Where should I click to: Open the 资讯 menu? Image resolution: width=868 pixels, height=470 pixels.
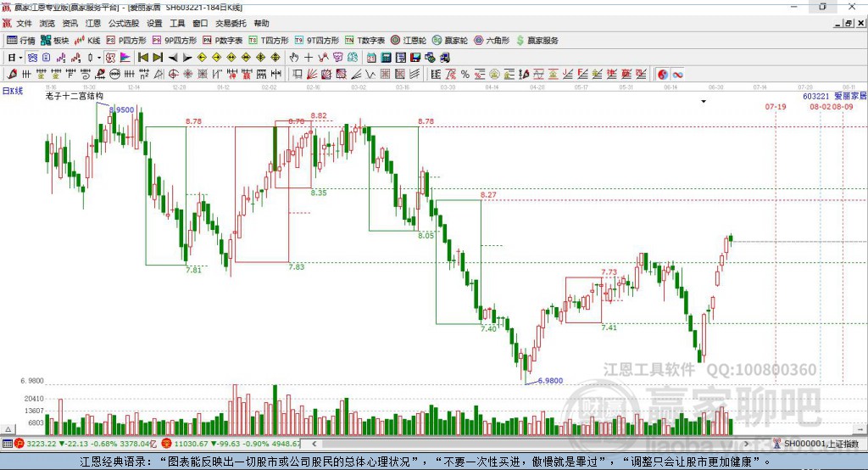(70, 23)
